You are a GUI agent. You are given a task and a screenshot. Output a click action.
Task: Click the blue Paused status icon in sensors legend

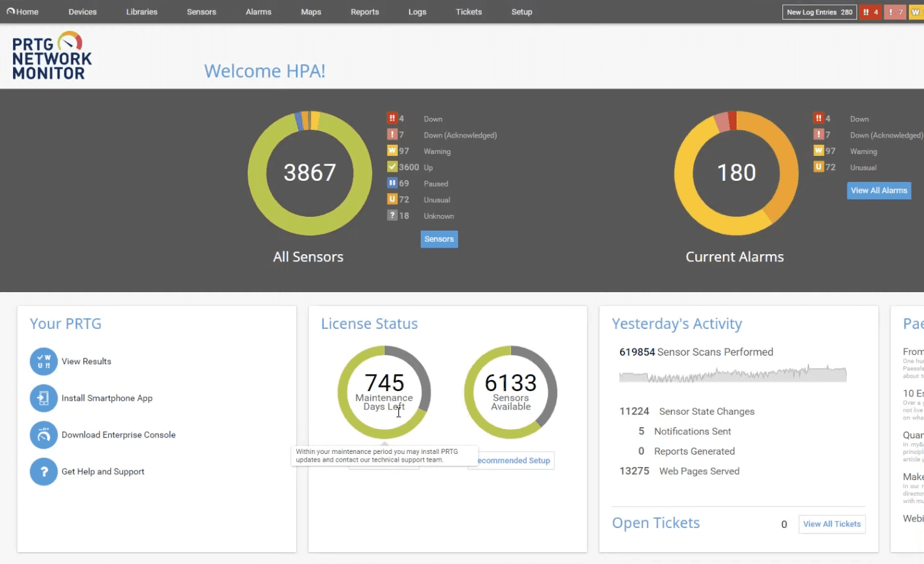(392, 183)
